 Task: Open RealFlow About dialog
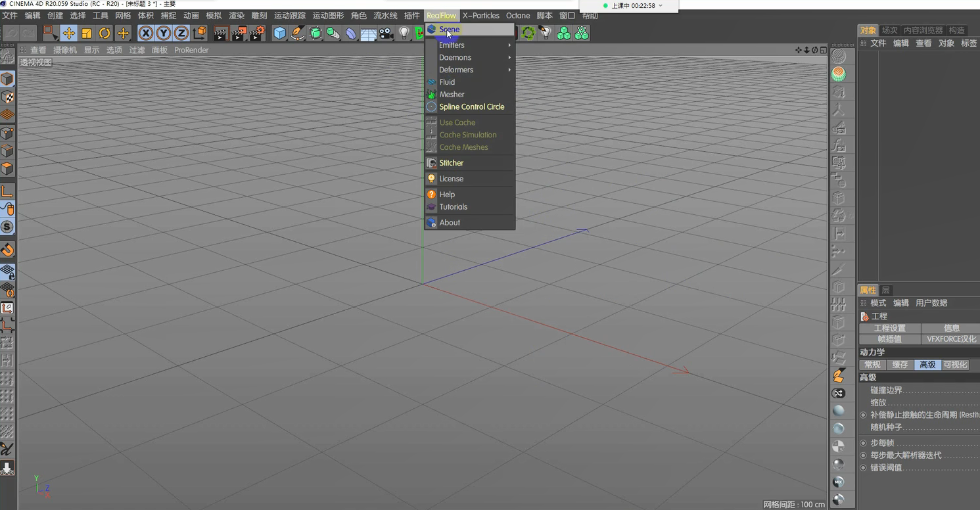469,223
